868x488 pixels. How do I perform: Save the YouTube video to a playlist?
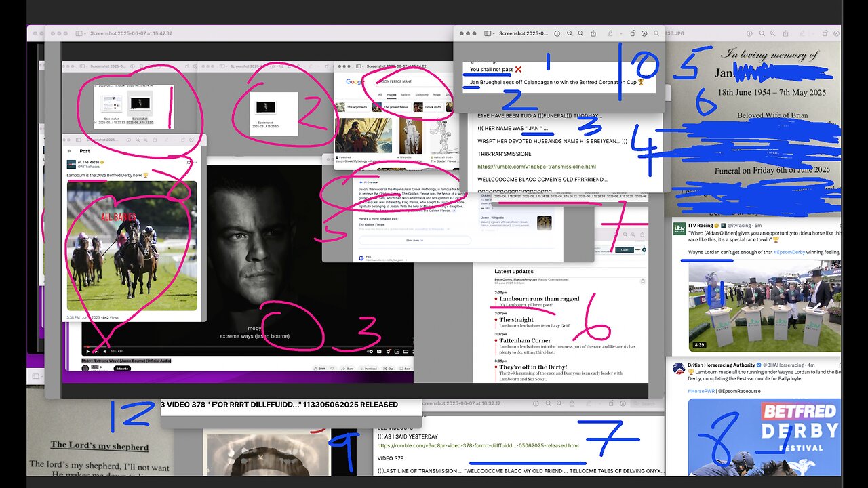(405, 369)
